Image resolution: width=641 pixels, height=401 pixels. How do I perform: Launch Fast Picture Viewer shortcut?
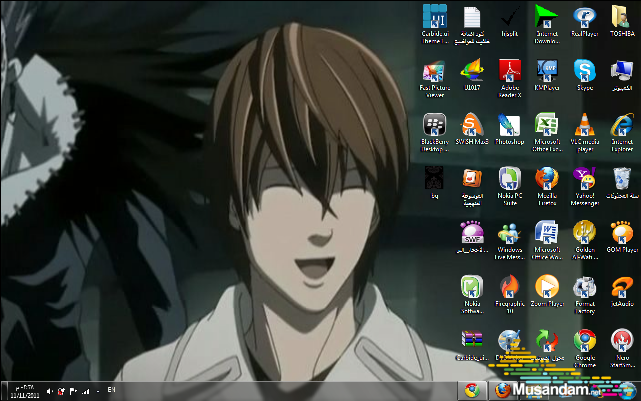(x=435, y=78)
